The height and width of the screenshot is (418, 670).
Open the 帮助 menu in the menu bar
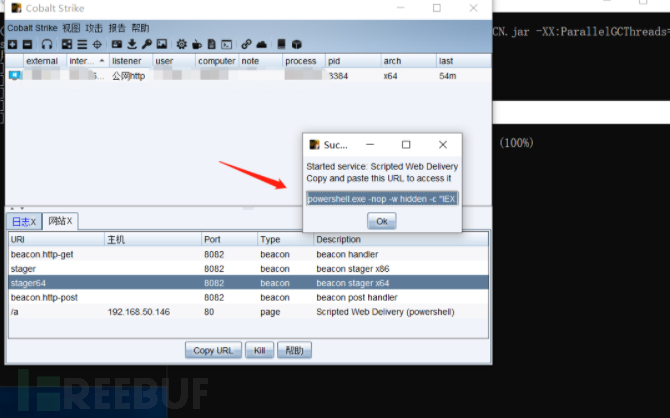(x=140, y=28)
